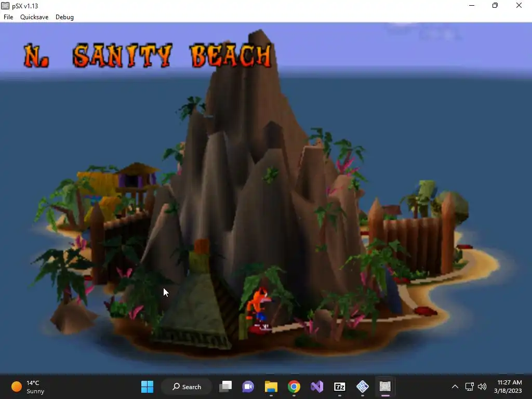Open Visual Studio from taskbar
Viewport: 532px width, 399px height.
pos(316,387)
